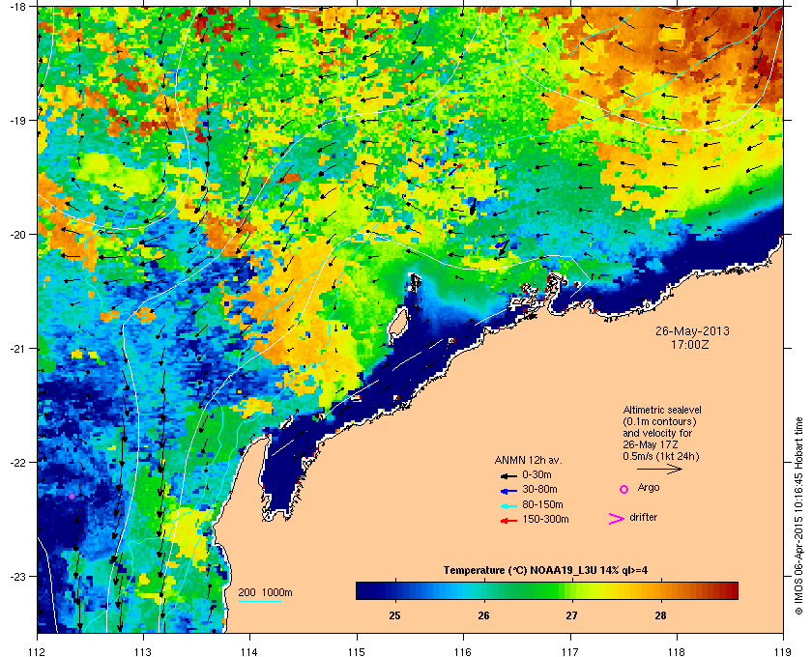Click the magenta drifter symbol in legend
Screen dimensions: 812x657
point(616,519)
